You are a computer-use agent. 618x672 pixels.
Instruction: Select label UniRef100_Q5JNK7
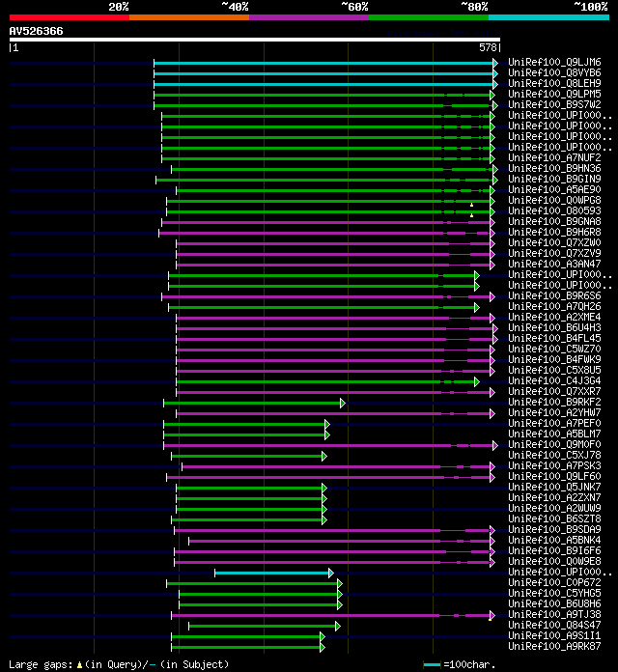554,487
